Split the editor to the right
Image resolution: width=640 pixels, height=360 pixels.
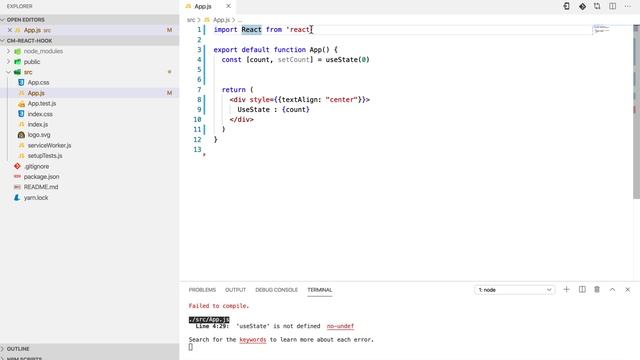click(x=613, y=6)
